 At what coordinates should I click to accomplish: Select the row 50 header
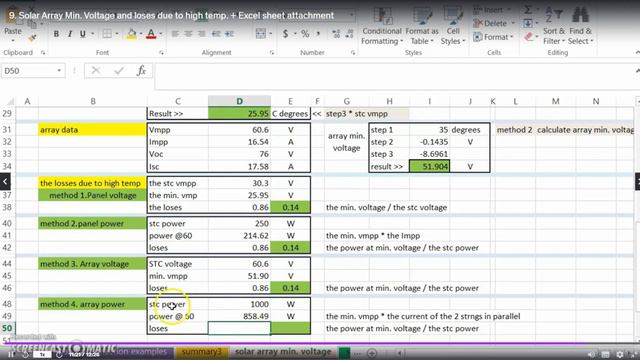[x=7, y=328]
